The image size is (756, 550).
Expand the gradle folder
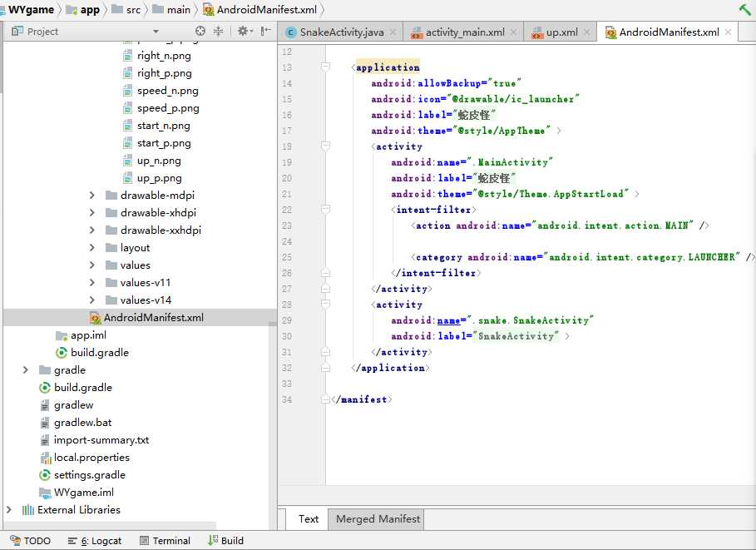[25, 370]
